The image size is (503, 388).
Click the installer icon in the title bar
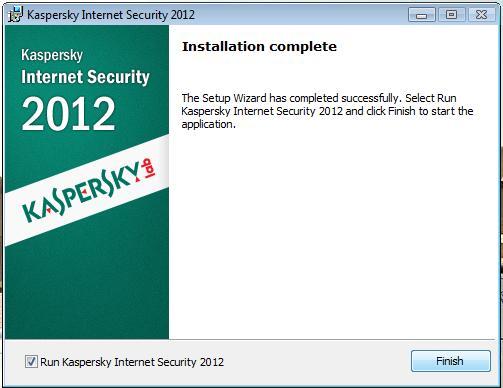15,14
